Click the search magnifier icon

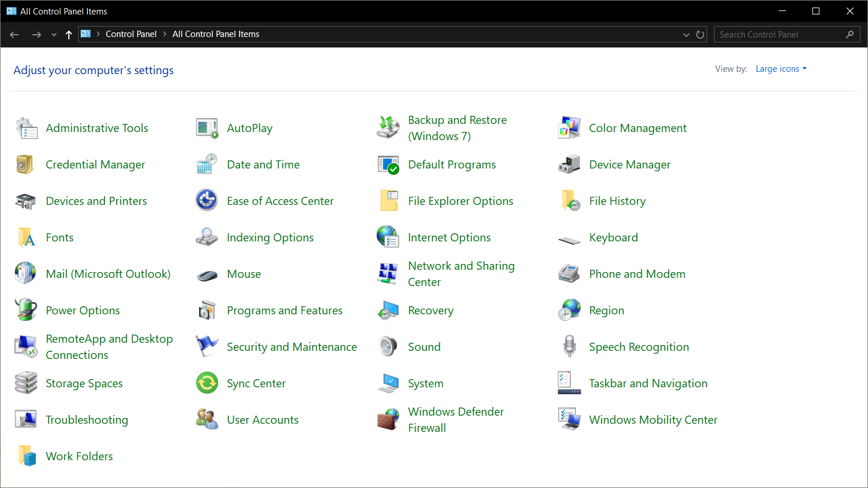[849, 35]
